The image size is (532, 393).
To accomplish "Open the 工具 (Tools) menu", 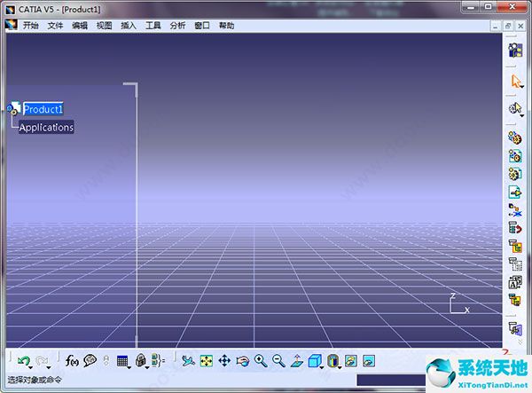I will point(153,26).
